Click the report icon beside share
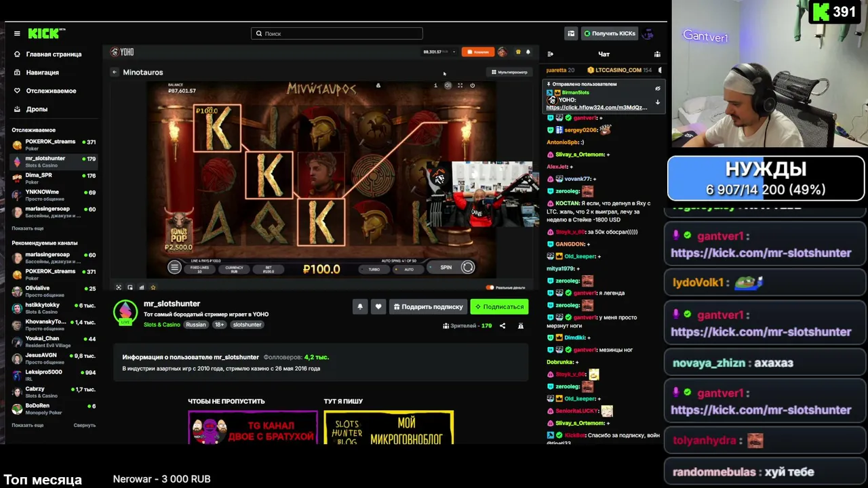This screenshot has width=868, height=488. tap(521, 326)
